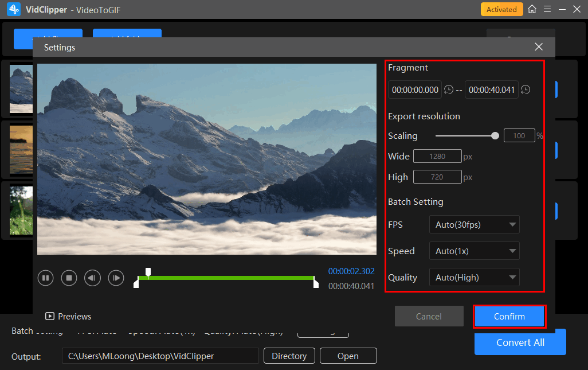The width and height of the screenshot is (588, 370).
Task: Set fragment start to current time
Action: [449, 90]
